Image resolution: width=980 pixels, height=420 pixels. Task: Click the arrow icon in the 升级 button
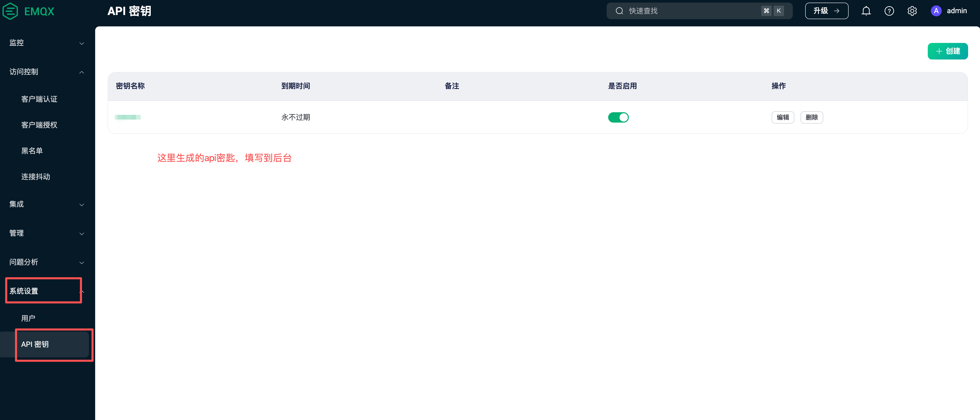click(x=836, y=11)
